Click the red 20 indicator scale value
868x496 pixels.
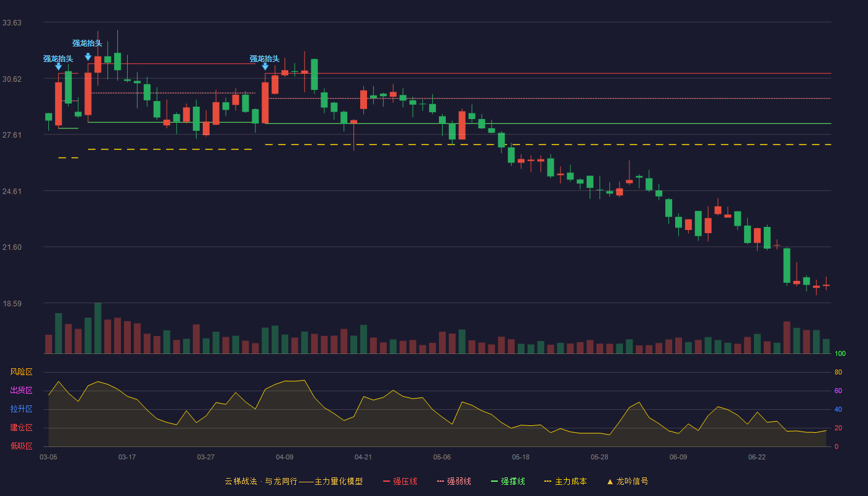tap(838, 428)
